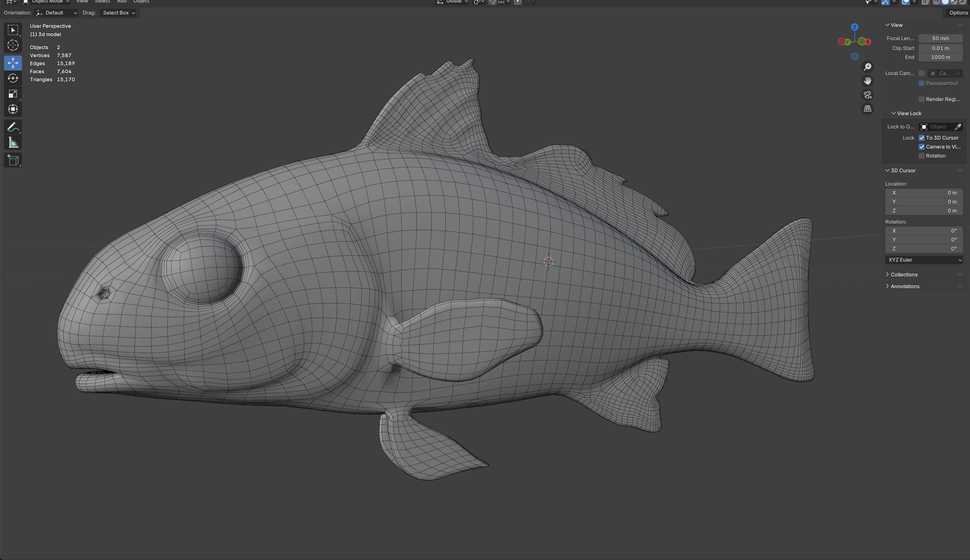
Task: Select the Scale tool
Action: (13, 94)
